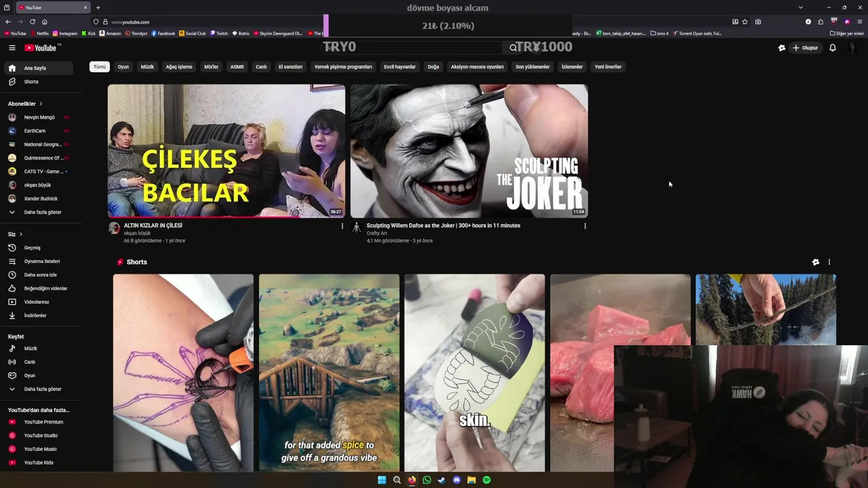Play the ÇİLEKEŞ BACILAR video thumbnail
868x488 pixels.
click(x=226, y=150)
